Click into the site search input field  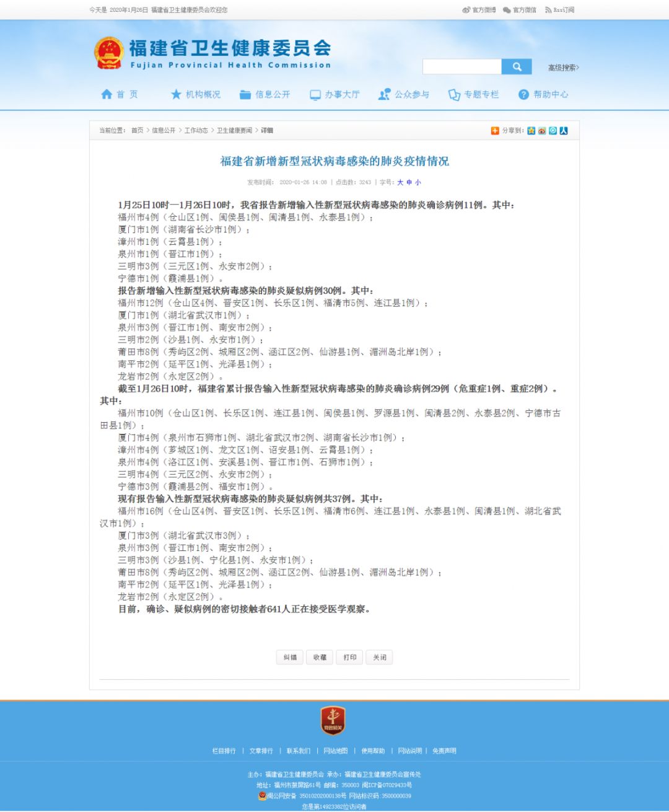click(x=461, y=67)
